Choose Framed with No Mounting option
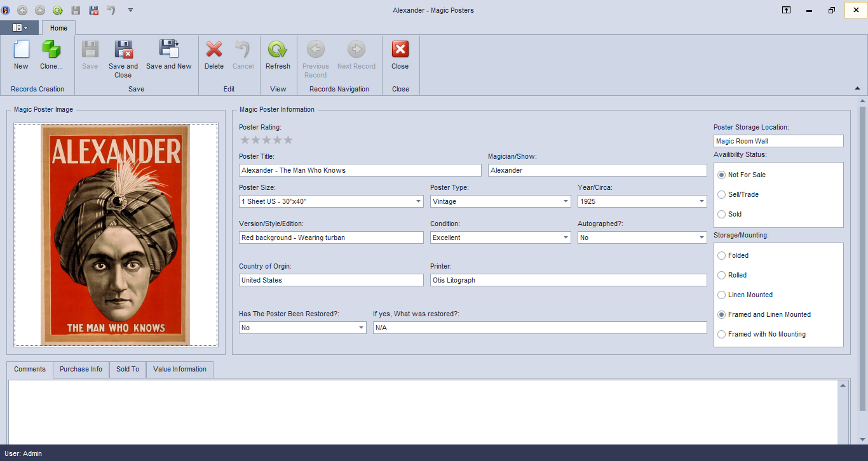Screen dimensions: 868x461 [x=761, y=334]
